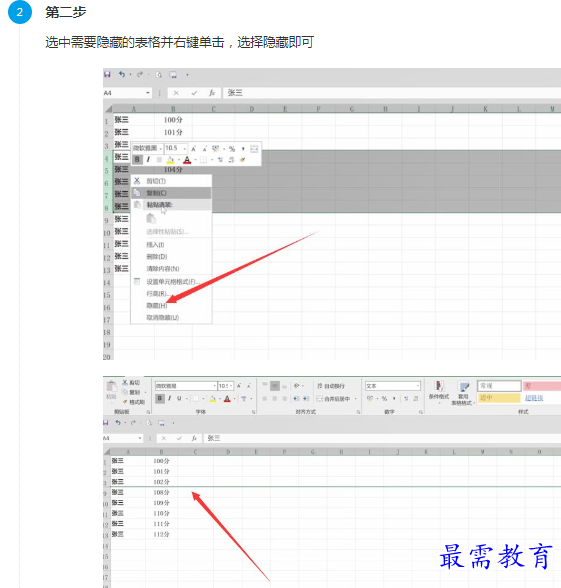Click percent style icon in lower ribbon
The image size is (561, 588).
[x=384, y=399]
